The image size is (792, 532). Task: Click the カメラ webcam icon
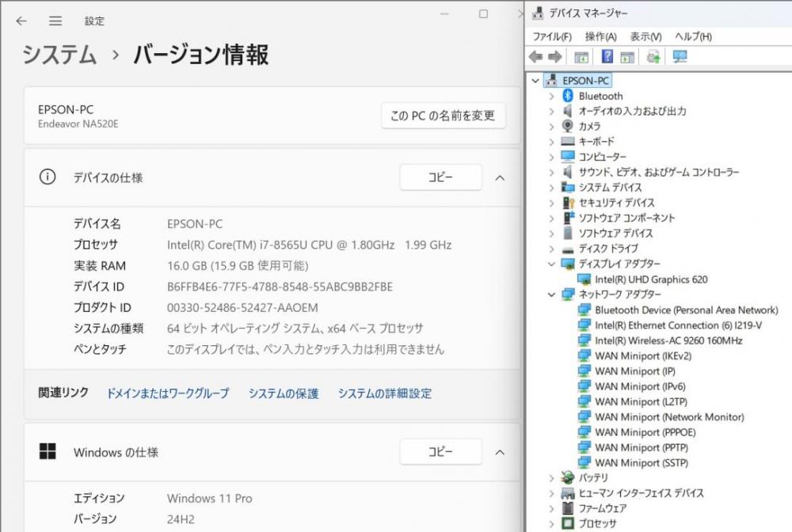tap(568, 126)
